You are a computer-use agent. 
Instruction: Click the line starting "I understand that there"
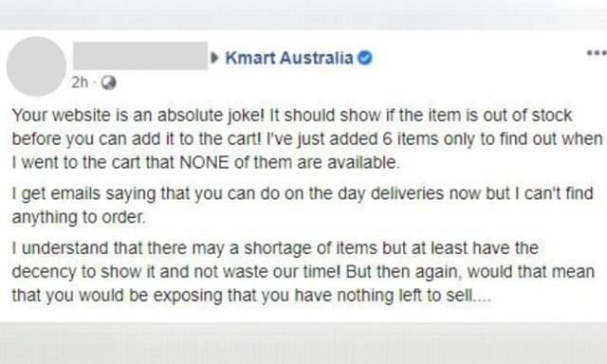pyautogui.click(x=275, y=248)
